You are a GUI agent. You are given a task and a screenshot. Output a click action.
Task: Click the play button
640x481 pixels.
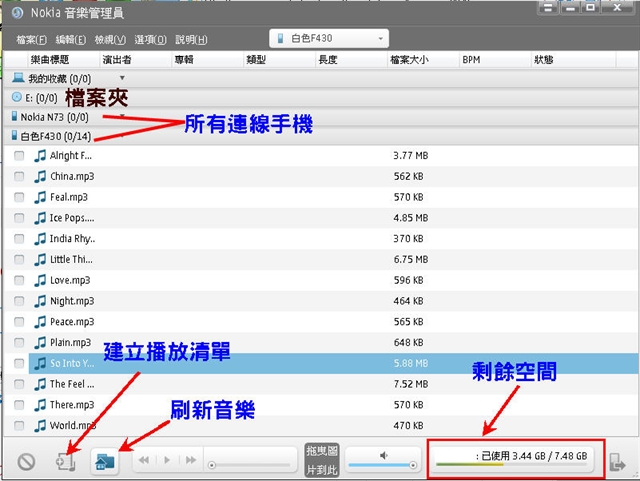167,460
